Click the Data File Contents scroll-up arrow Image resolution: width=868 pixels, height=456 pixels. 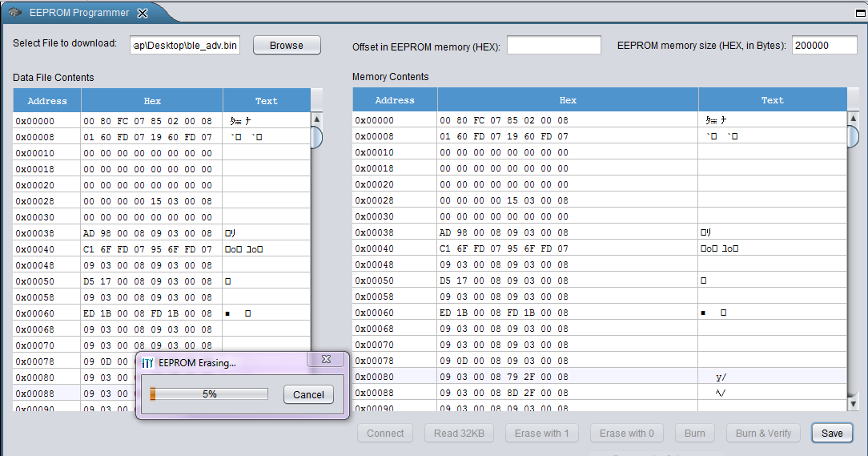[316, 119]
